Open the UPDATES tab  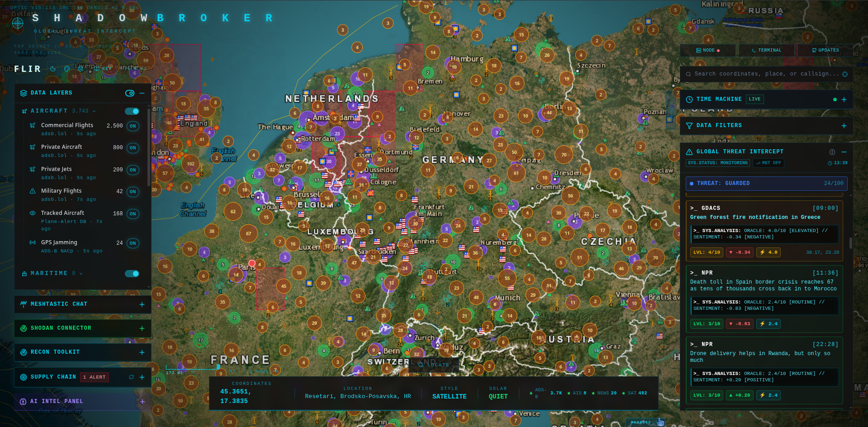point(825,50)
